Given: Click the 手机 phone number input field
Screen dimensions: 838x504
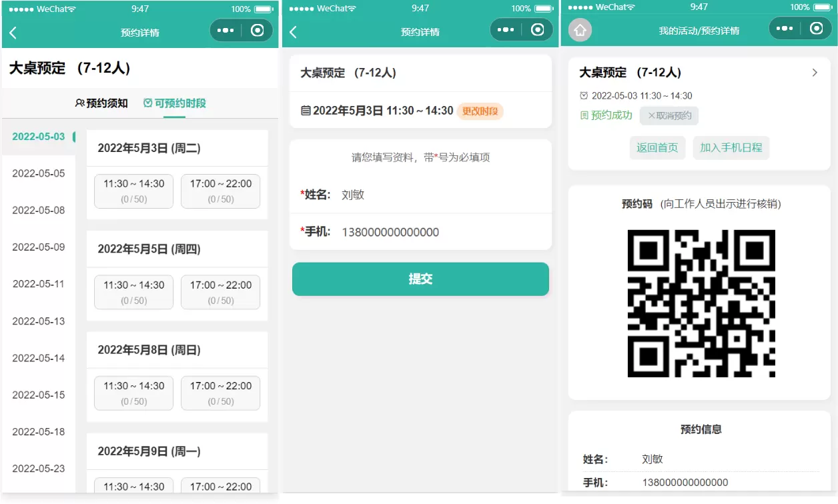Looking at the screenshot, I should [420, 232].
